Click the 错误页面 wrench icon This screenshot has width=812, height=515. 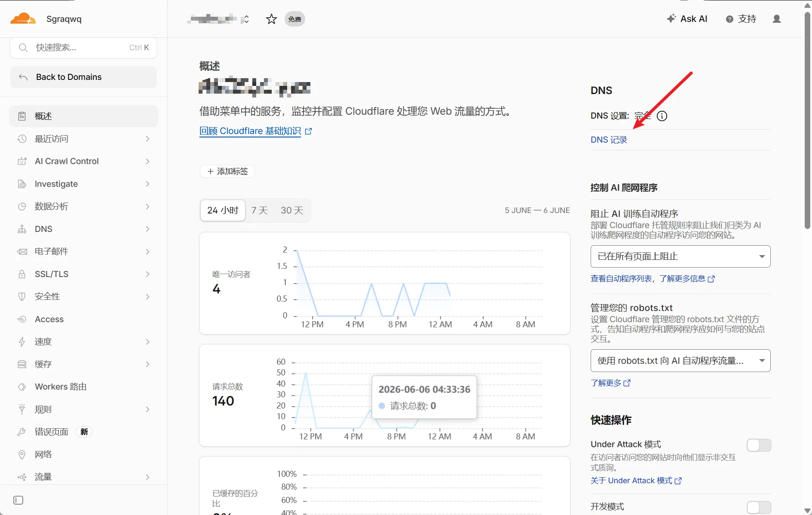(22, 432)
